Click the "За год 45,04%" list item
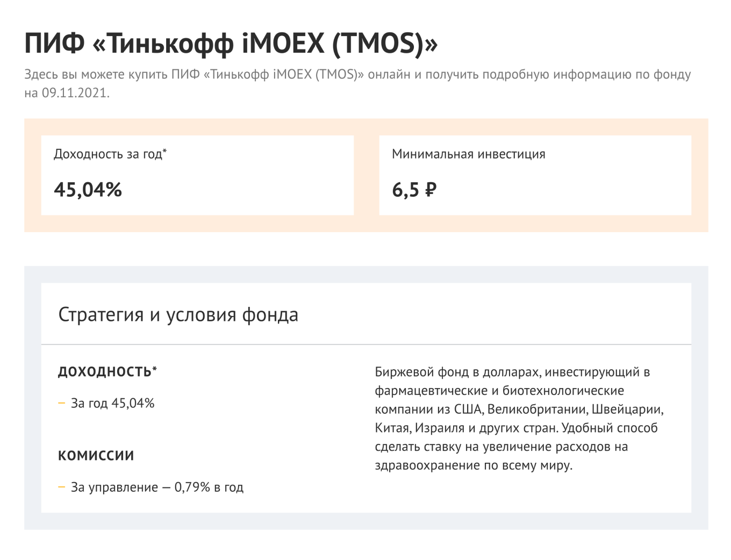 coord(113,403)
